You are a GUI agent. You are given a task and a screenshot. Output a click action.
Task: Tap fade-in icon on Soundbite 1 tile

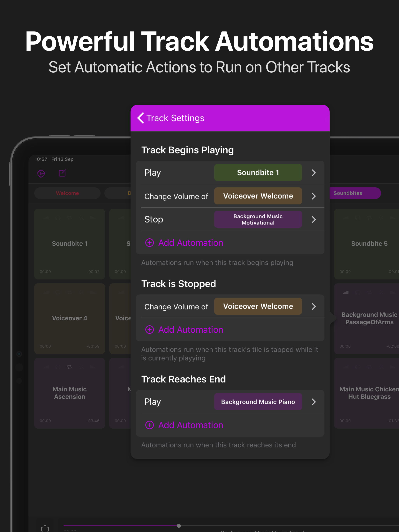coord(46,218)
